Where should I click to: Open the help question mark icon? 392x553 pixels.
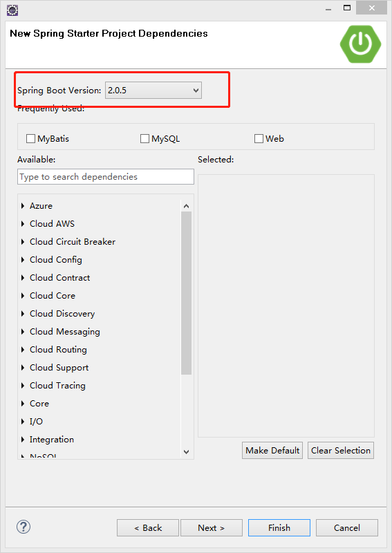coord(24,527)
